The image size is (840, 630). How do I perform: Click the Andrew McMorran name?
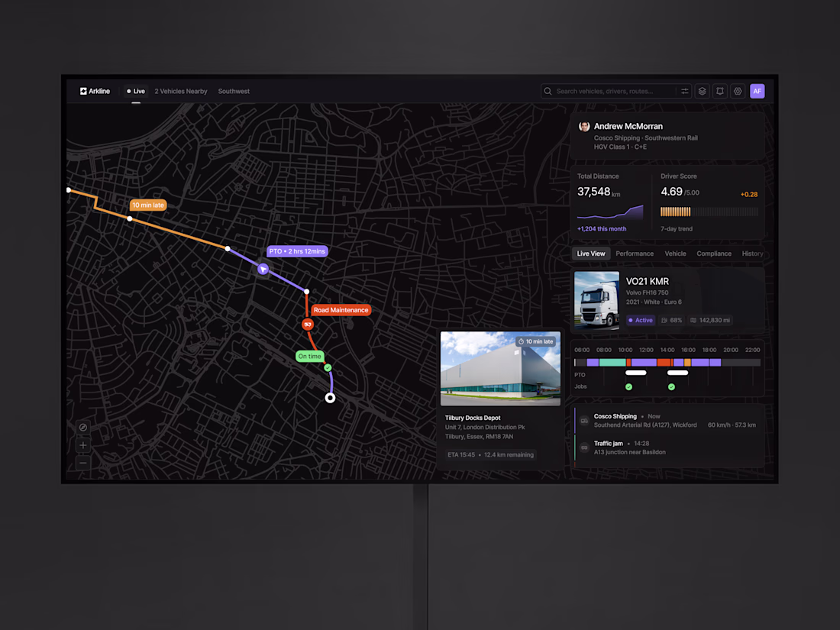coord(628,127)
